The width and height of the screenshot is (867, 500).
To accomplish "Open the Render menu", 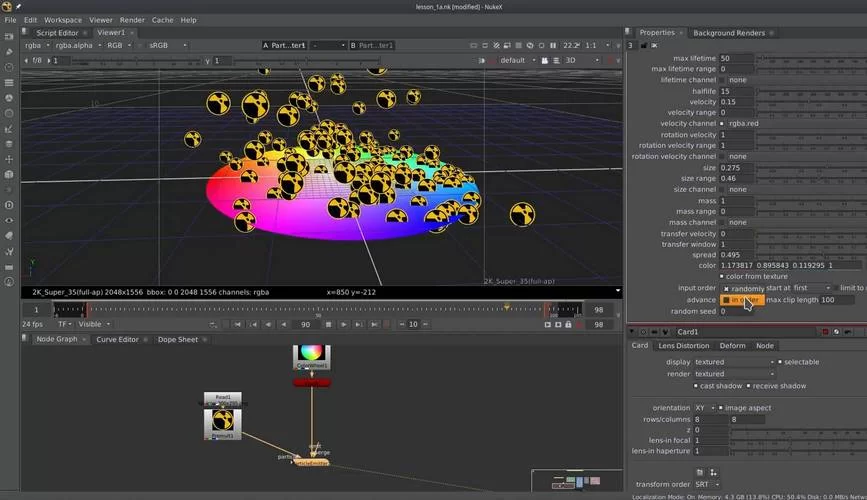I will (132, 20).
